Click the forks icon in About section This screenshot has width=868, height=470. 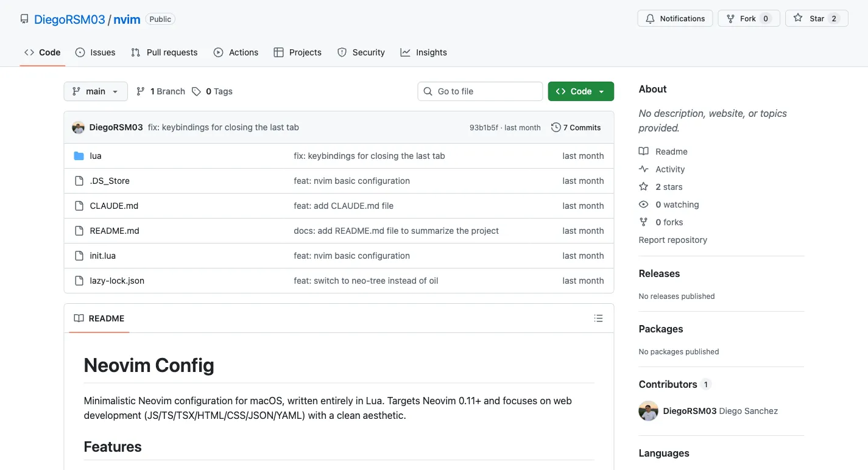(643, 222)
